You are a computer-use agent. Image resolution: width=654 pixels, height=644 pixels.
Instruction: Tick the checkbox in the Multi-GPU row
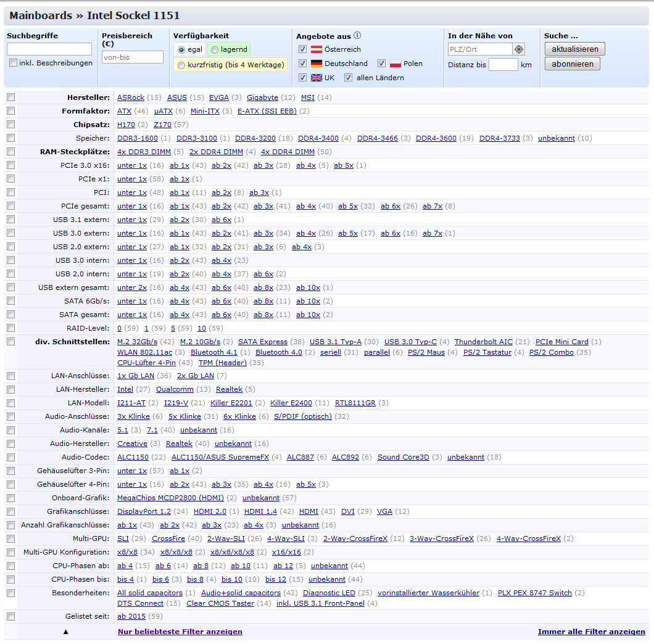click(x=11, y=539)
